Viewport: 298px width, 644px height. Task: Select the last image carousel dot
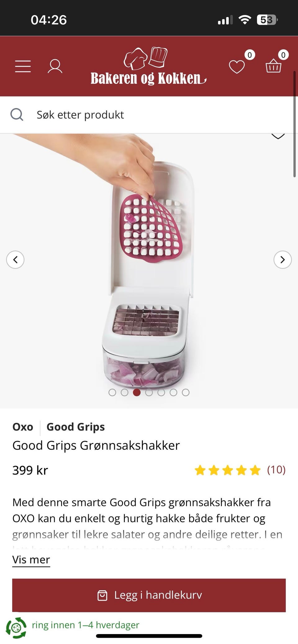186,392
